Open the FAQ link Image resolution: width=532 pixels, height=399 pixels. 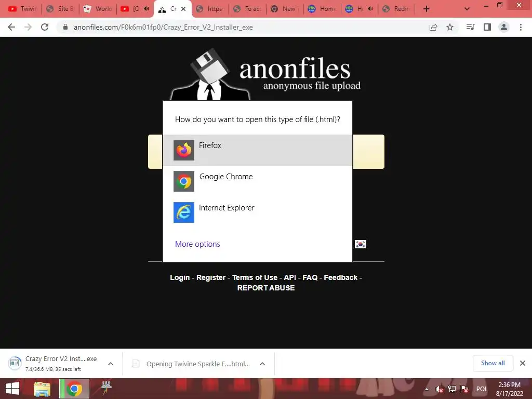[x=310, y=277]
